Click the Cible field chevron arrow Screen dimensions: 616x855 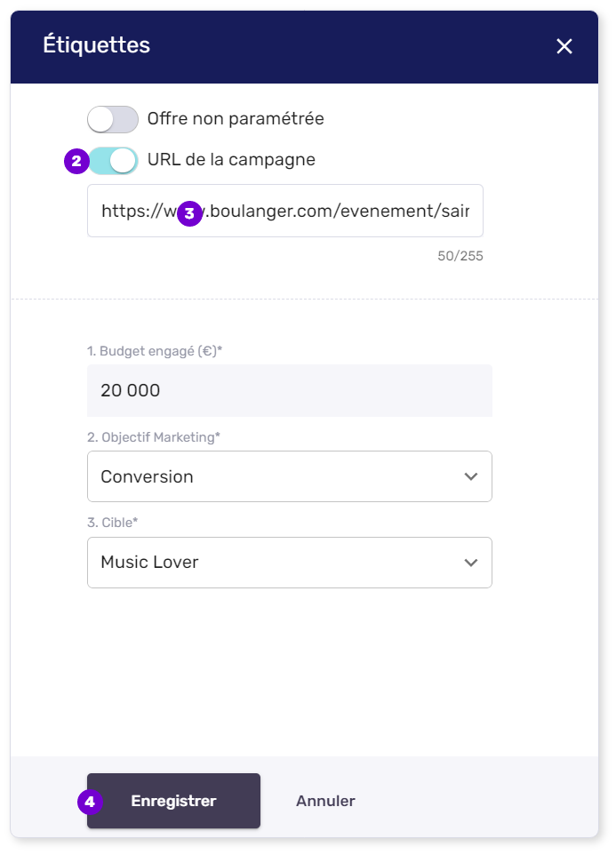point(471,563)
